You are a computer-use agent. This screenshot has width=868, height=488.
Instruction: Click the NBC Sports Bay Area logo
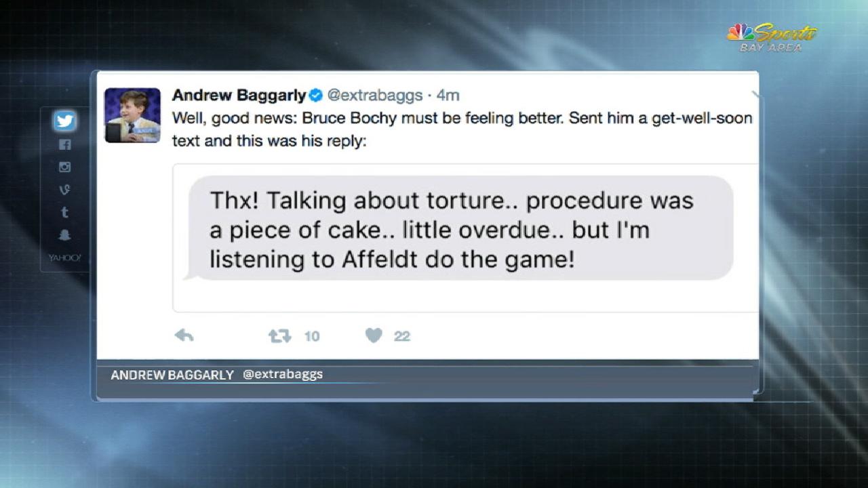pos(772,38)
